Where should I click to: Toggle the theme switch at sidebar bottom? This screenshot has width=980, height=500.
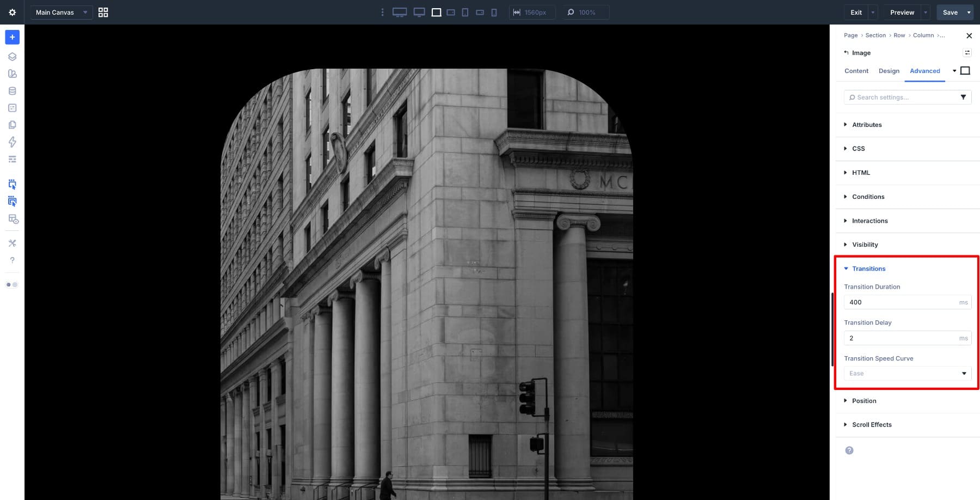(x=11, y=284)
